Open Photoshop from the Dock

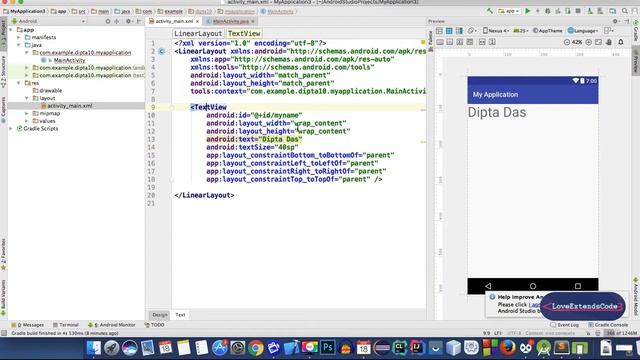pyautogui.click(x=327, y=348)
